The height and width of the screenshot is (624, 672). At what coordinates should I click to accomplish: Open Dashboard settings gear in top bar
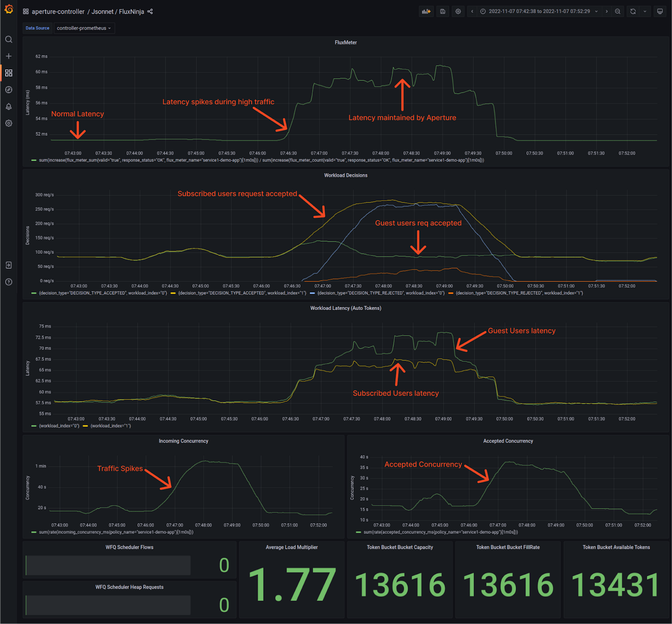point(458,11)
